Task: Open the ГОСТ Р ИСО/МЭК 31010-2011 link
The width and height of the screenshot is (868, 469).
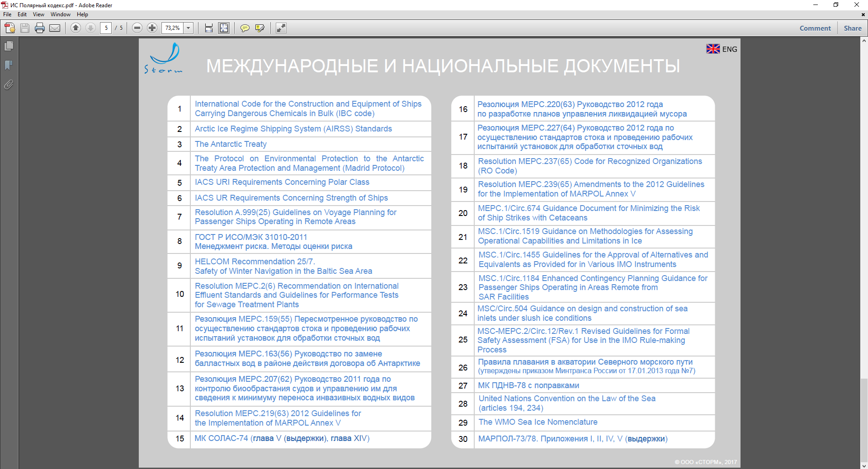Action: point(274,242)
